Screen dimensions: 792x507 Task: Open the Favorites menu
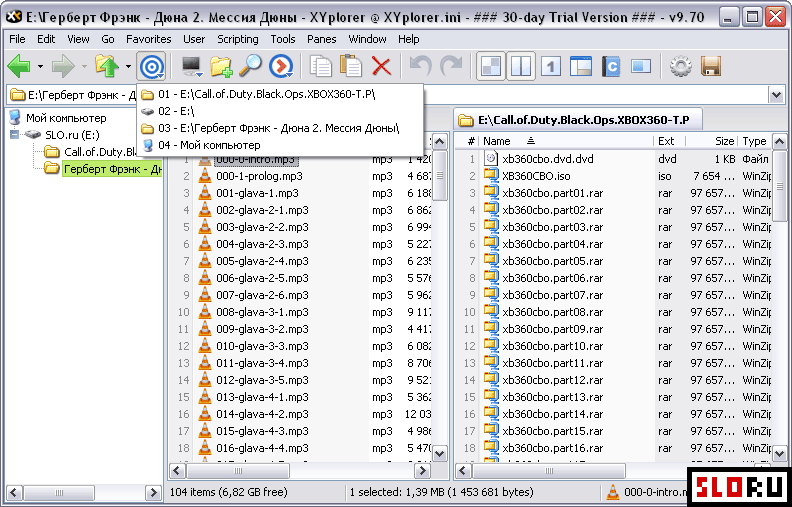coord(148,39)
